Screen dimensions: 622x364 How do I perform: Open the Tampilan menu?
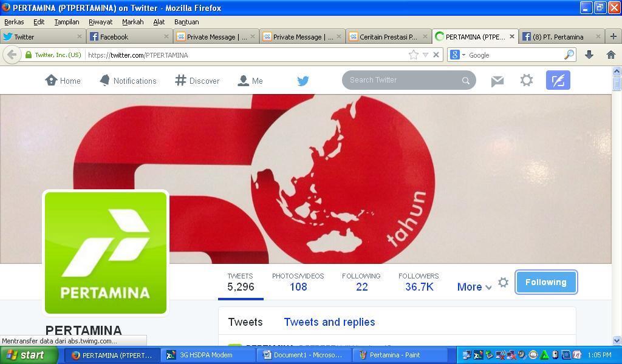coord(67,22)
